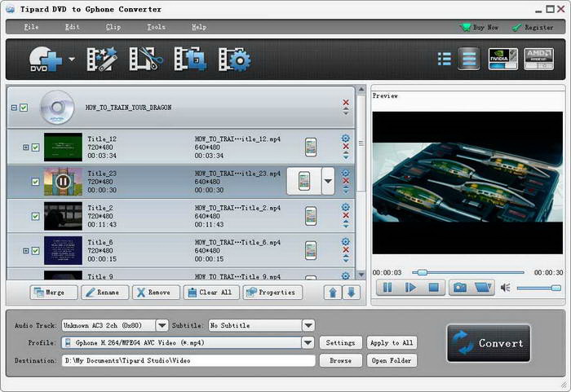
Task: Uncheck the HOW_TO_TRAIN_YOUR_DRAGON disc checkbox
Action: 24,108
